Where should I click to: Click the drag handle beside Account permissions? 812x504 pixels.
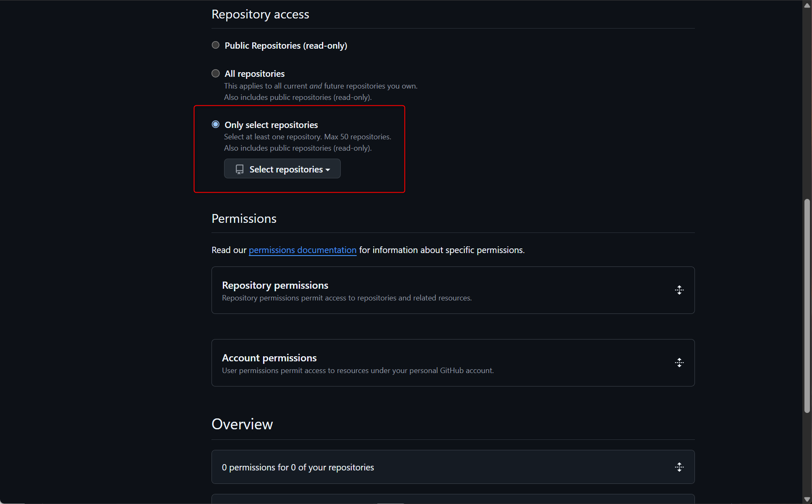coord(679,362)
